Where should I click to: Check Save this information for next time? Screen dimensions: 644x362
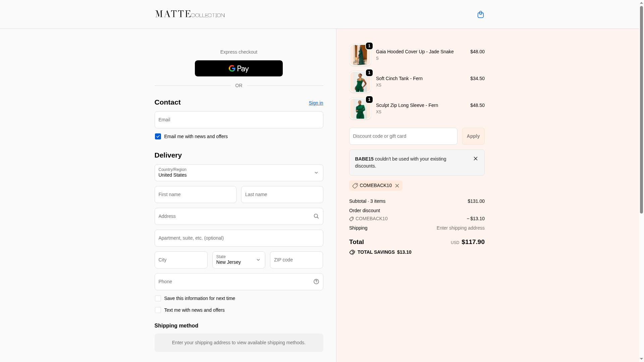158,298
